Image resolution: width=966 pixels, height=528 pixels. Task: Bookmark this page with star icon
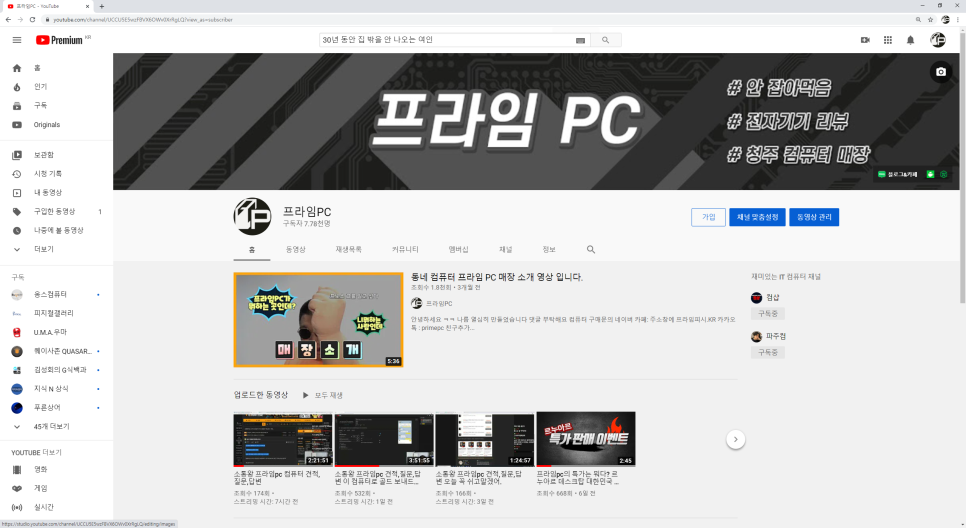pyautogui.click(x=930, y=20)
